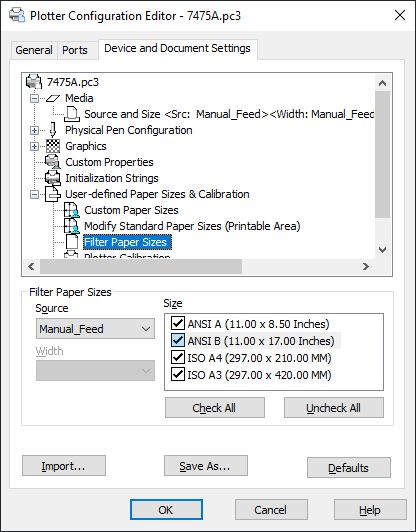This screenshot has width=416, height=532.
Task: Toggle the ANSI B checkbox
Action: click(x=178, y=341)
